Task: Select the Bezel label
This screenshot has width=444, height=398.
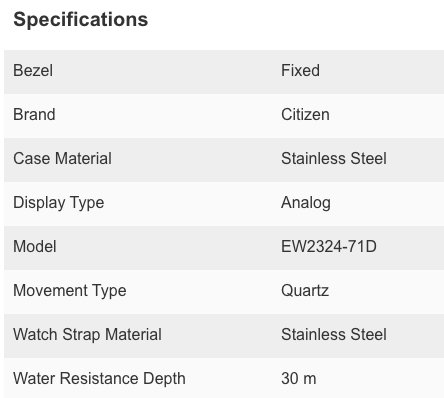Action: point(33,71)
